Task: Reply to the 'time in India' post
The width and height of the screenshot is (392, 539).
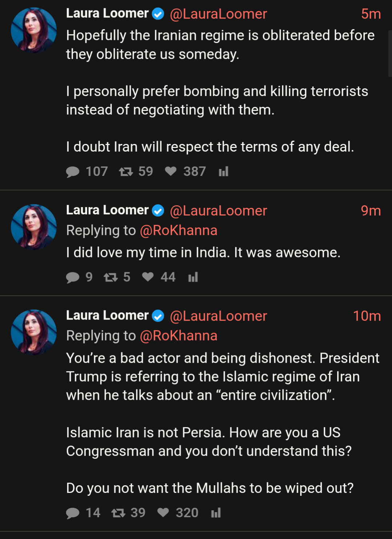Action: pos(73,277)
